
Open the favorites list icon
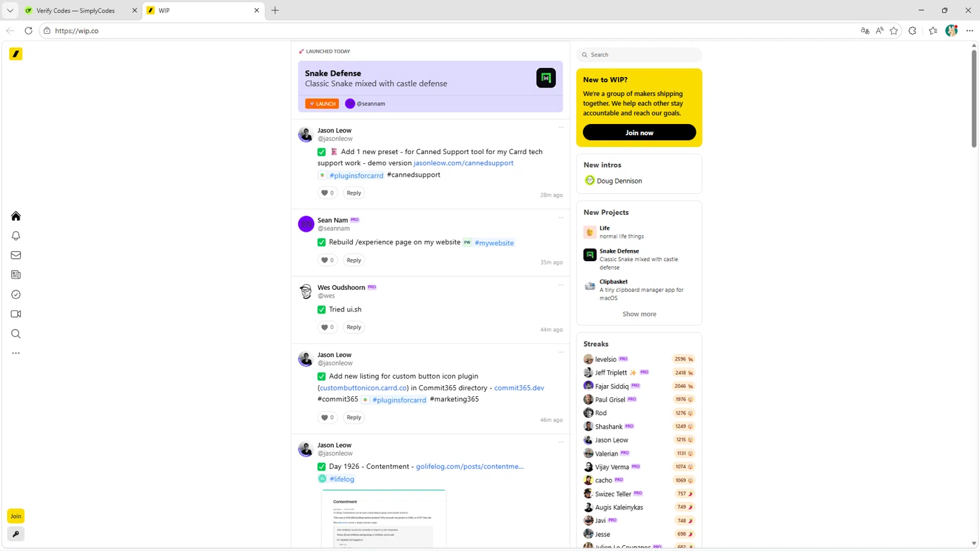[x=933, y=31]
